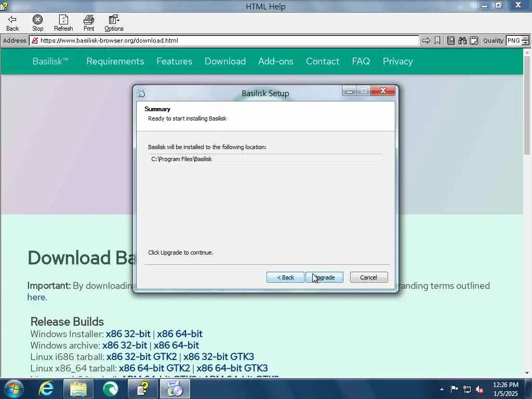The height and width of the screenshot is (399, 532).
Task: Open the Requirements nav item
Action: (x=115, y=61)
